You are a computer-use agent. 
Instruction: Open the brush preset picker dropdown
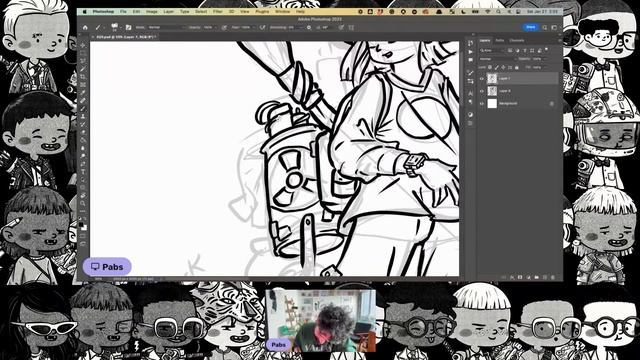point(121,27)
